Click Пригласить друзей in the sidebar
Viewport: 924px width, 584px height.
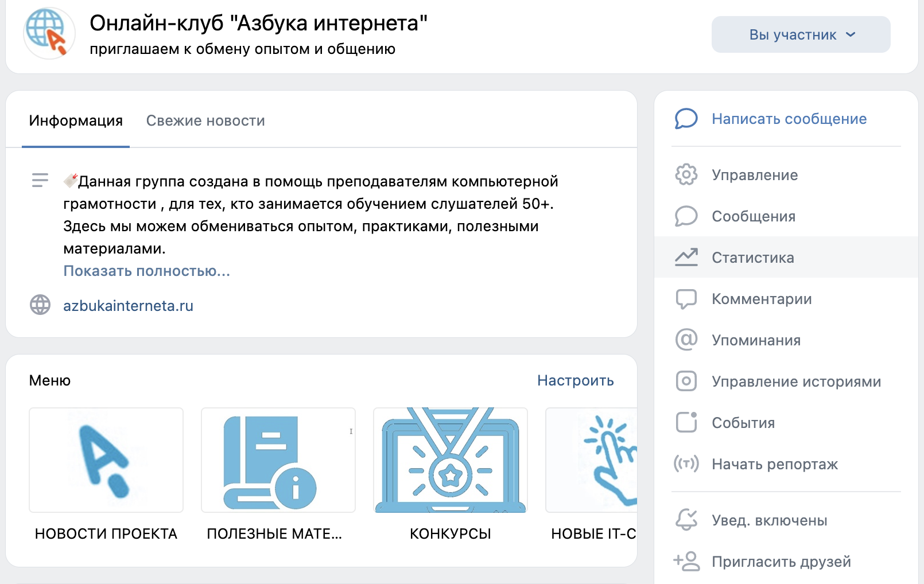786,562
